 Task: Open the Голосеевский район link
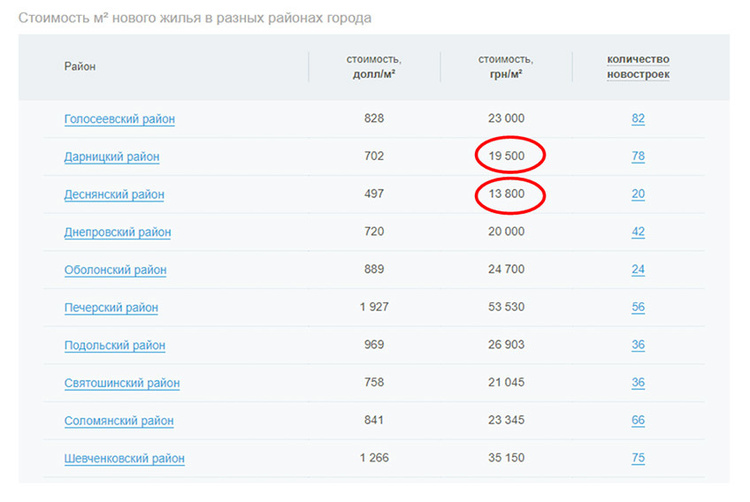[x=120, y=119]
